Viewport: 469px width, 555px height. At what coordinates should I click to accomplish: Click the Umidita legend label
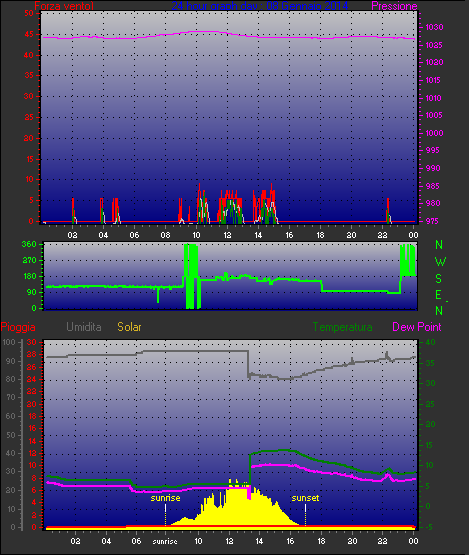[84, 327]
